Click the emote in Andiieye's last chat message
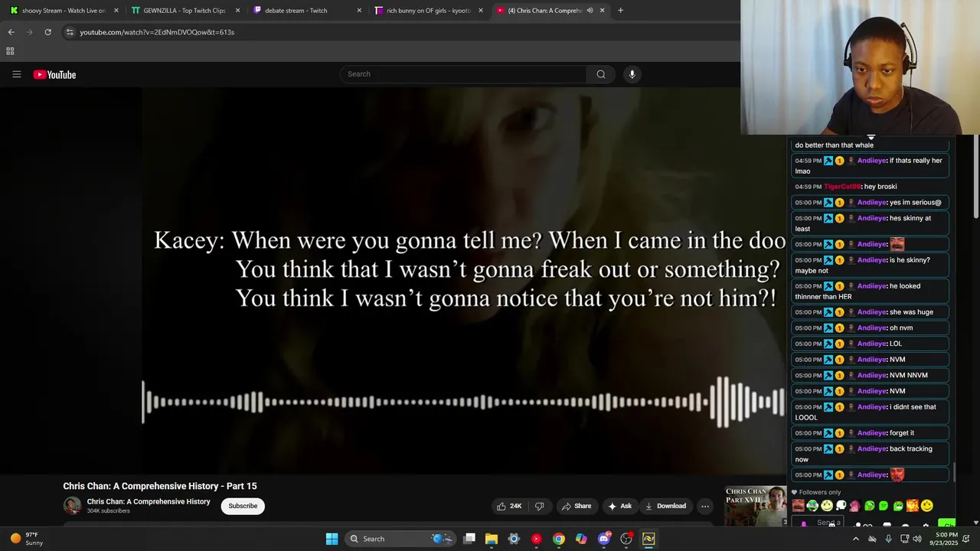Viewport: 980px width, 551px height. (897, 474)
